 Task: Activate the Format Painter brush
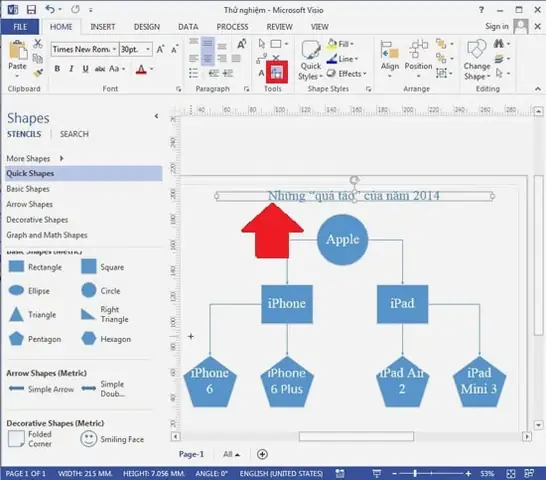pyautogui.click(x=38, y=73)
